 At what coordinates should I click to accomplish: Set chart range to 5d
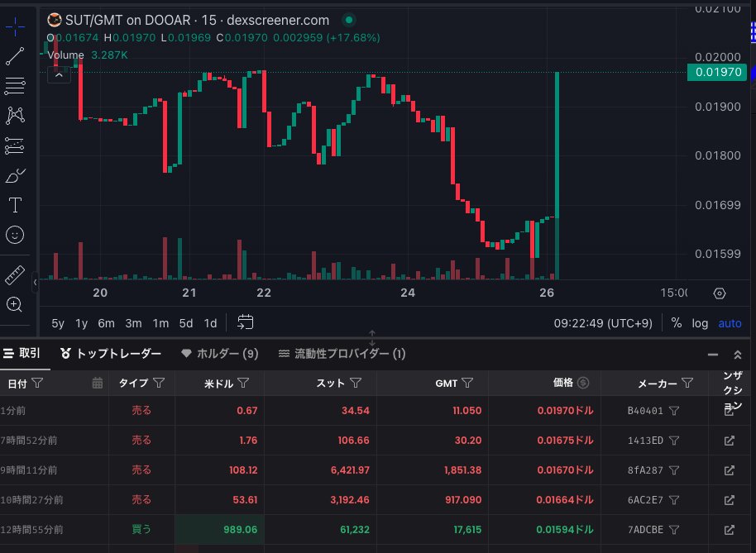pos(186,323)
